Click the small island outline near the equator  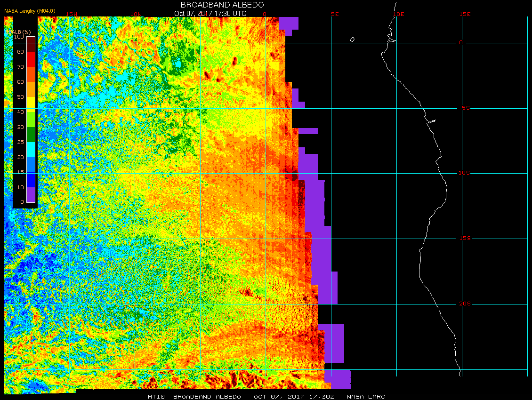[352, 40]
